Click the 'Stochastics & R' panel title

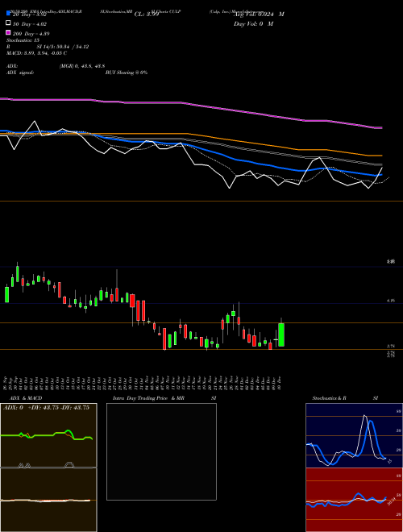pyautogui.click(x=329, y=398)
